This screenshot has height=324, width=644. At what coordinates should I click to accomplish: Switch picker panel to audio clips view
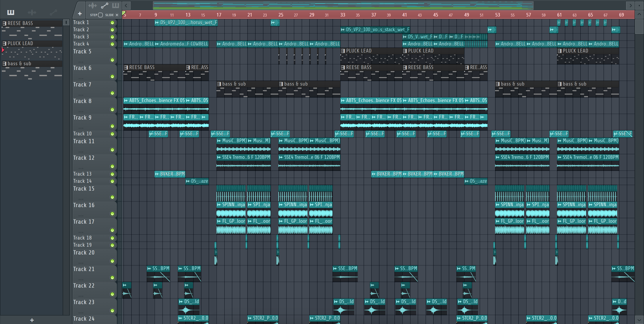tap(32, 12)
